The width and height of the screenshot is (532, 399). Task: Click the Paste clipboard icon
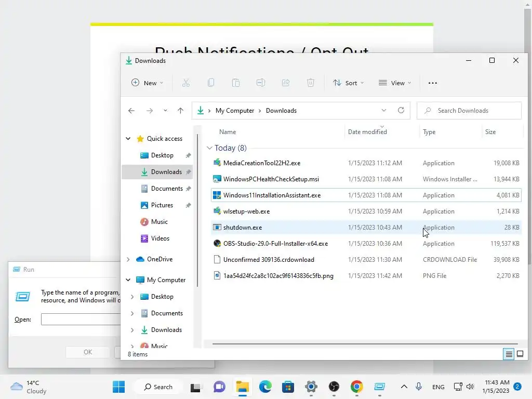tap(236, 83)
